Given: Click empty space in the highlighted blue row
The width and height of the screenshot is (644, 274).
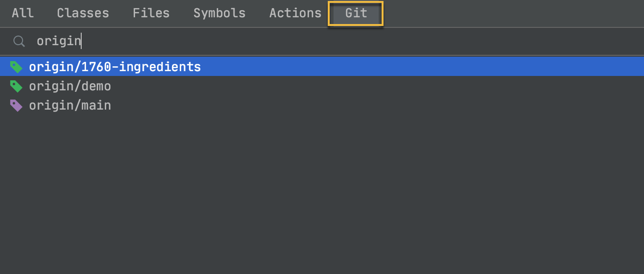Looking at the screenshot, I should click(x=422, y=67).
